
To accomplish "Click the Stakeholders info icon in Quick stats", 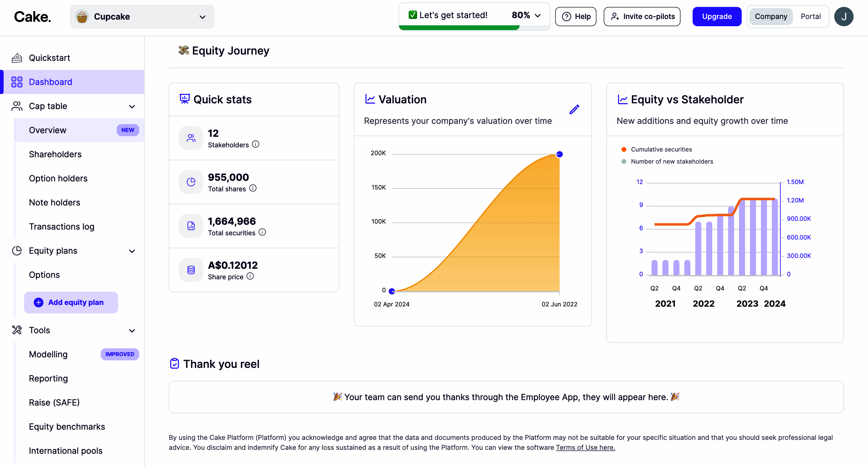I will coord(256,145).
